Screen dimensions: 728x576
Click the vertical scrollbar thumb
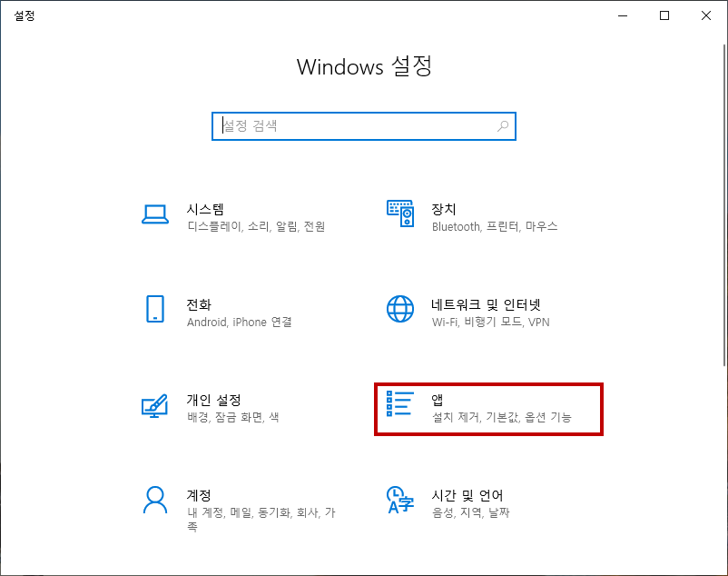pos(724,204)
